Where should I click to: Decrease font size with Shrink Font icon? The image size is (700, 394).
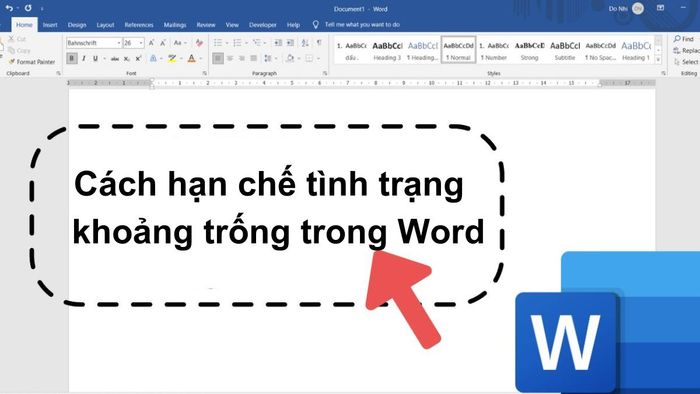[x=163, y=43]
